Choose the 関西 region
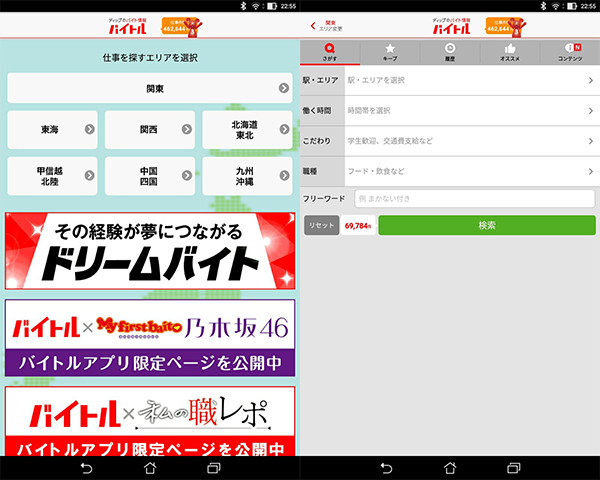The image size is (600, 480). tap(150, 130)
